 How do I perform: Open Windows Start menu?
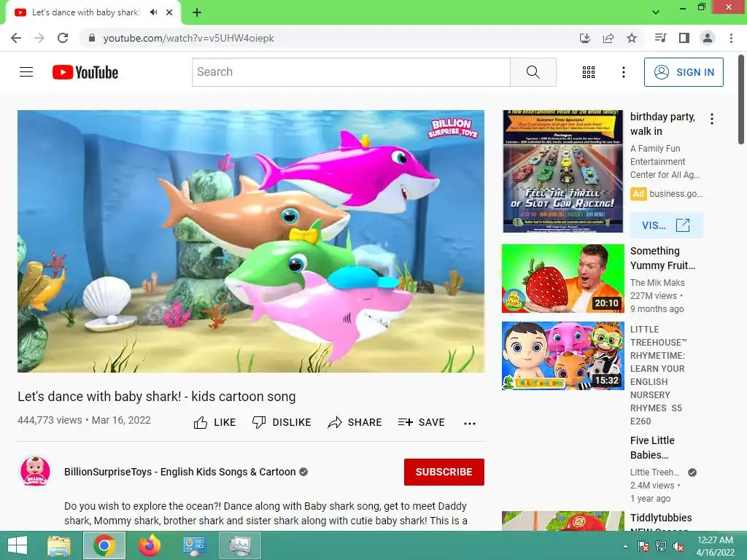tap(18, 545)
